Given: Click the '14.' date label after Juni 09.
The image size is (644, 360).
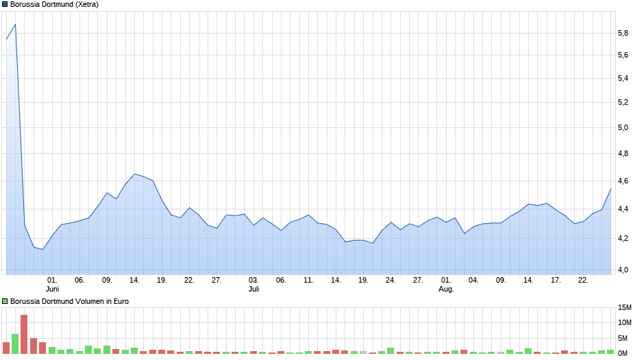Looking at the screenshot, I should 134,281.
